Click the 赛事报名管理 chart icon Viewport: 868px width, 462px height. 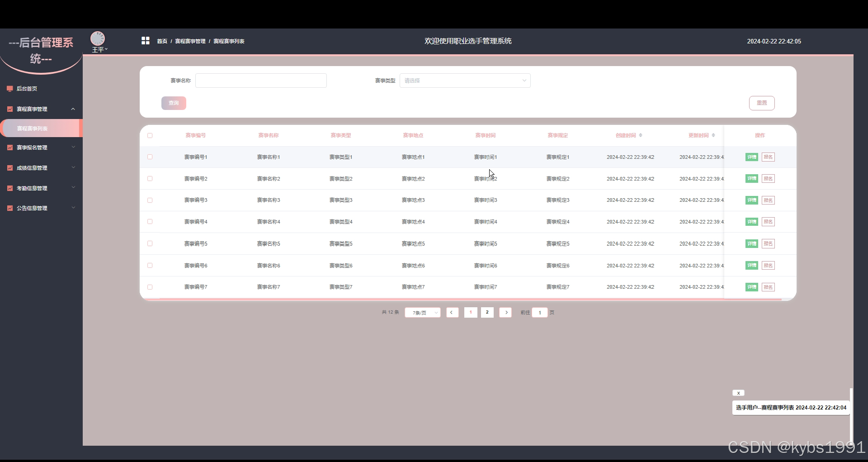coord(10,148)
